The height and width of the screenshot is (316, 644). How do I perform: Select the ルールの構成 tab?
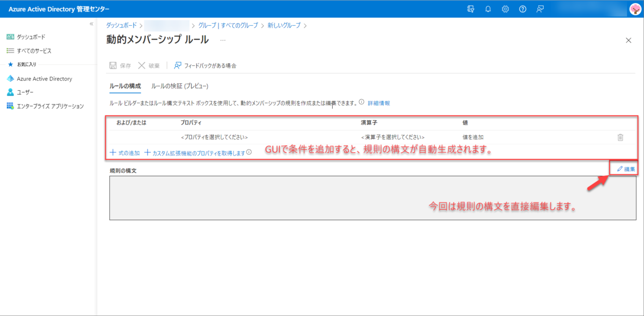pyautogui.click(x=125, y=86)
